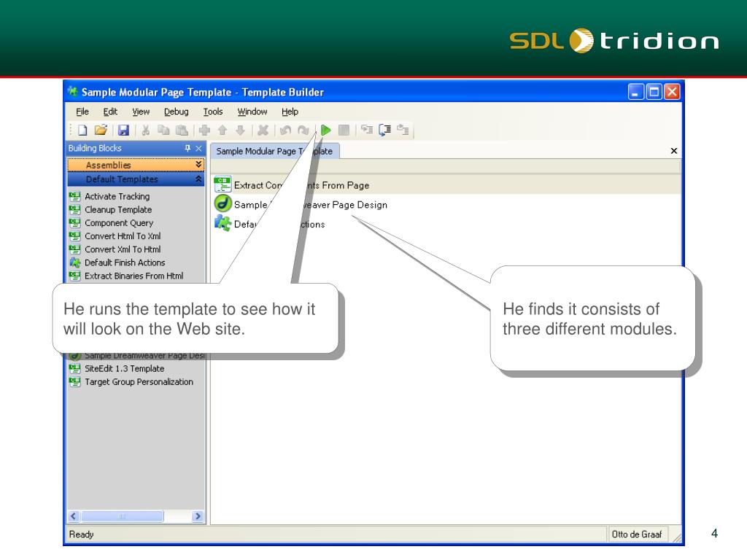This screenshot has height=560, width=747.
Task: Click the Activate Tracking C# icon
Action: (x=75, y=195)
